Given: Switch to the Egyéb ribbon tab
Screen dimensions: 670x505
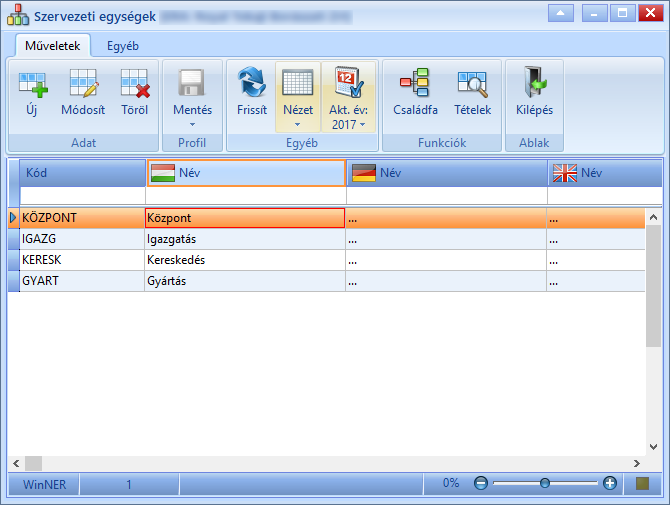Looking at the screenshot, I should click(123, 46).
